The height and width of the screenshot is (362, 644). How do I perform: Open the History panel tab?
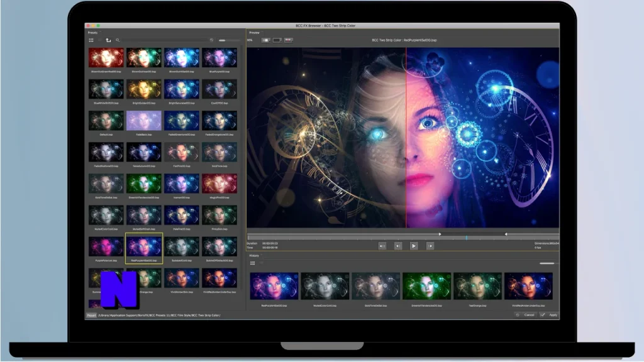point(254,256)
